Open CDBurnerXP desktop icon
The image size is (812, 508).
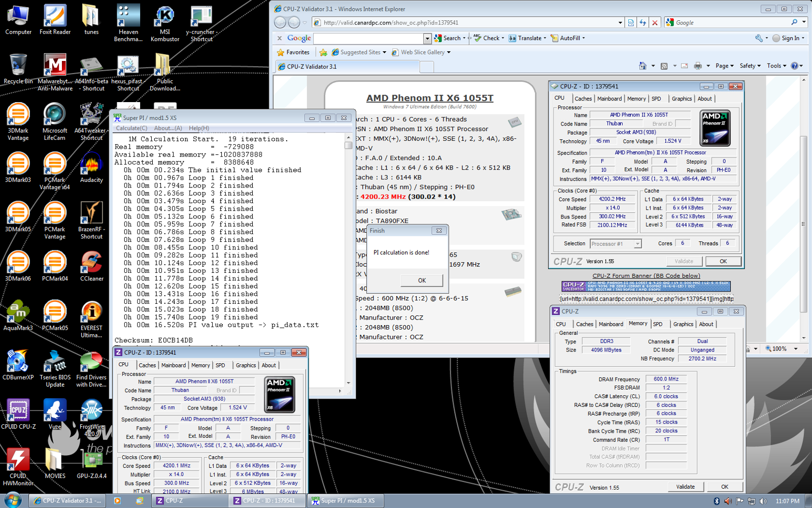(x=18, y=365)
